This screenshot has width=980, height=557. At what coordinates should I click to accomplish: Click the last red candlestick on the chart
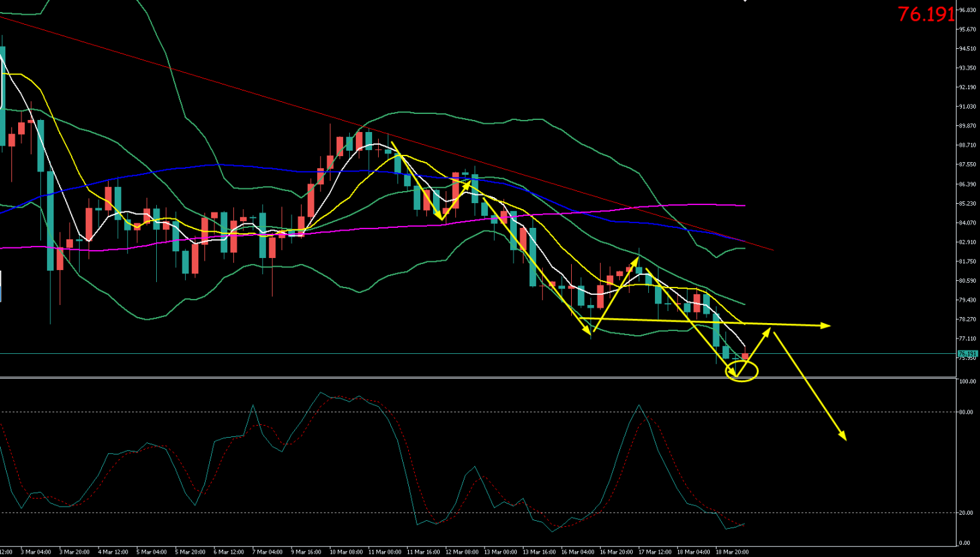745,357
